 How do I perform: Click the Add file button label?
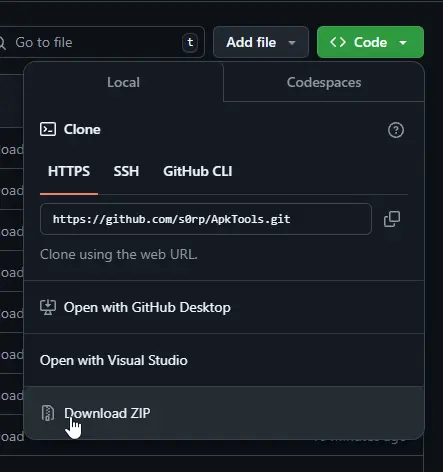coord(251,42)
